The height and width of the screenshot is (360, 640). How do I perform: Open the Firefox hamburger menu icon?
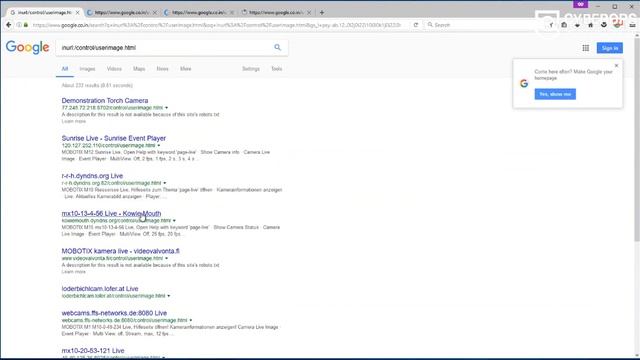[632, 25]
